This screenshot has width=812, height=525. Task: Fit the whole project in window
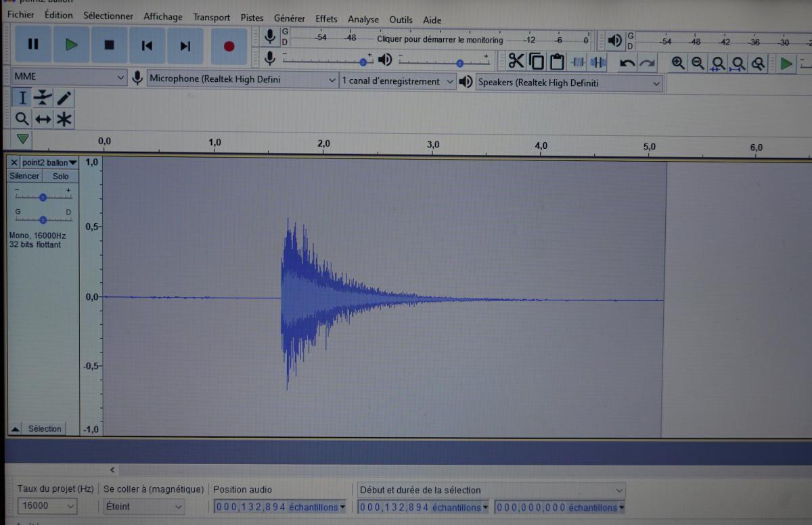click(738, 64)
